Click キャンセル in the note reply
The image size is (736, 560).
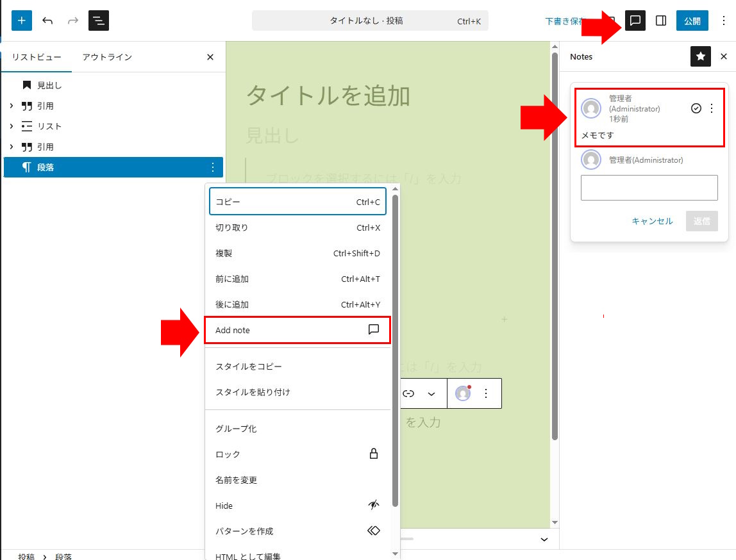(652, 221)
